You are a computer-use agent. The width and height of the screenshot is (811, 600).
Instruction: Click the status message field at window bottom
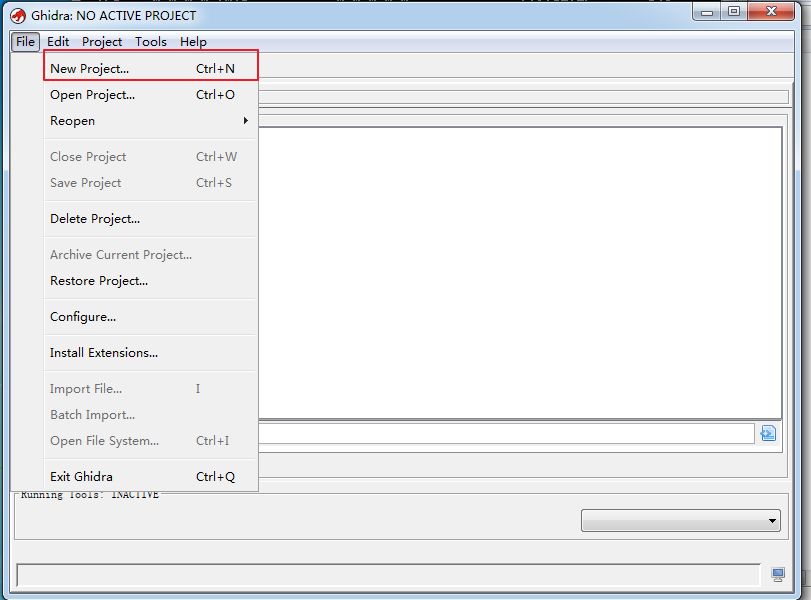(x=388, y=575)
